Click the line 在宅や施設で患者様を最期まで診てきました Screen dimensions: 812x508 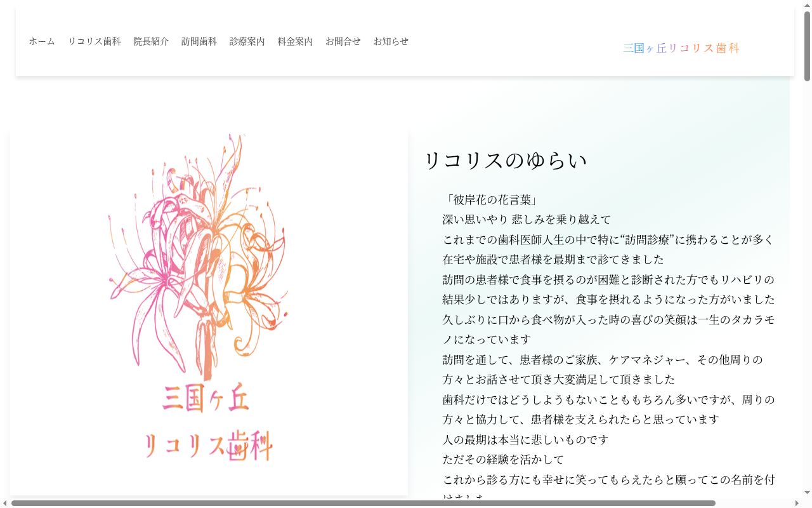[553, 260]
